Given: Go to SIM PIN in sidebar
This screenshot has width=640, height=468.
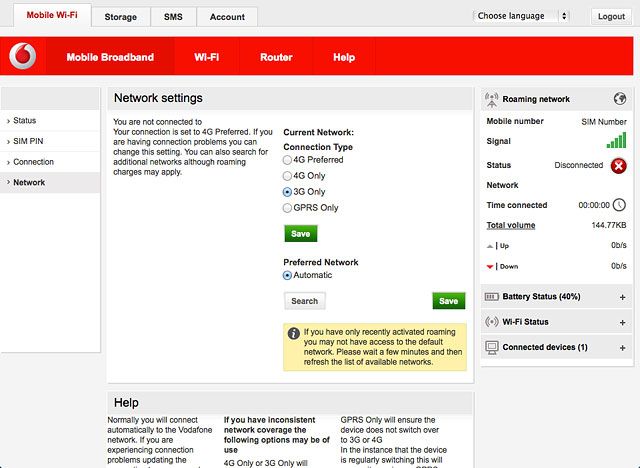Looking at the screenshot, I should pyautogui.click(x=50, y=141).
